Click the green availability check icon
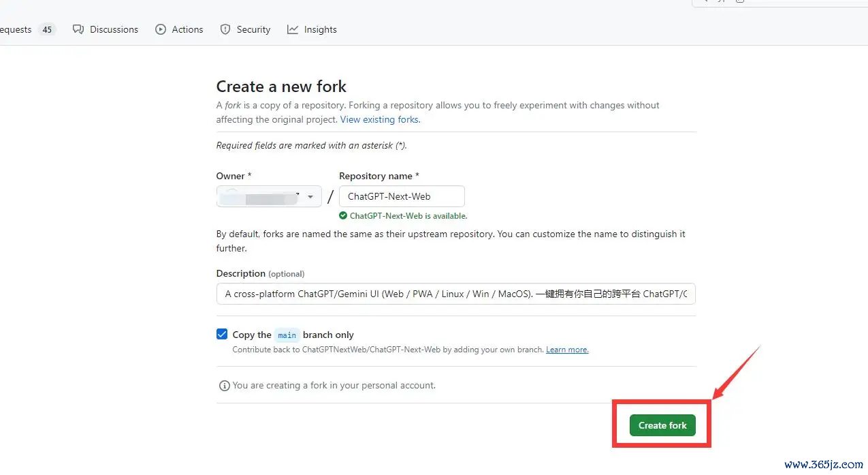Image resolution: width=868 pixels, height=475 pixels. pos(343,215)
